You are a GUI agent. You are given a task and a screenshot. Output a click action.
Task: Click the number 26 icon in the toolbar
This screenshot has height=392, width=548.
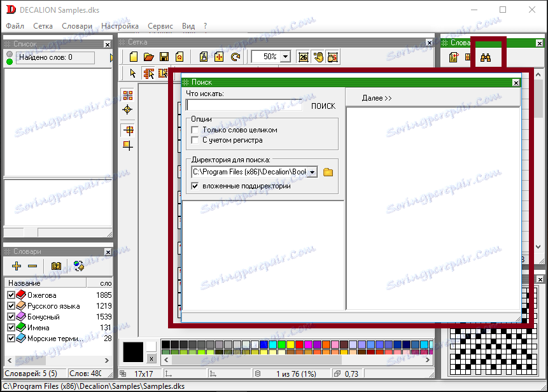304,57
